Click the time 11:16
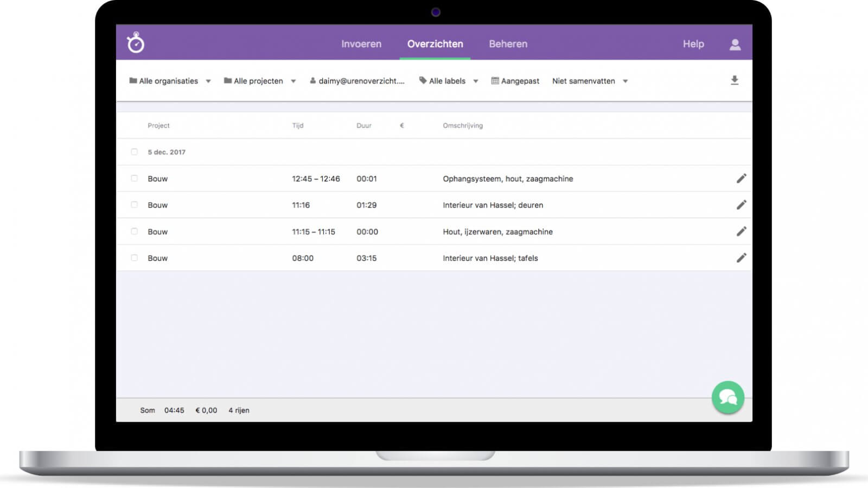Viewport: 868px width, 488px height. click(x=301, y=205)
